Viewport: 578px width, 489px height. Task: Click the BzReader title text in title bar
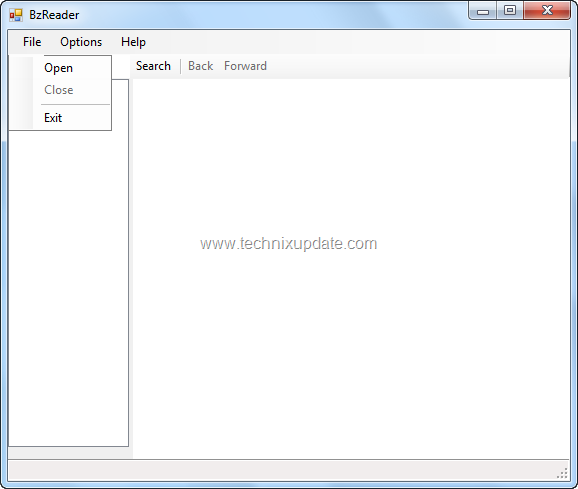[54, 15]
